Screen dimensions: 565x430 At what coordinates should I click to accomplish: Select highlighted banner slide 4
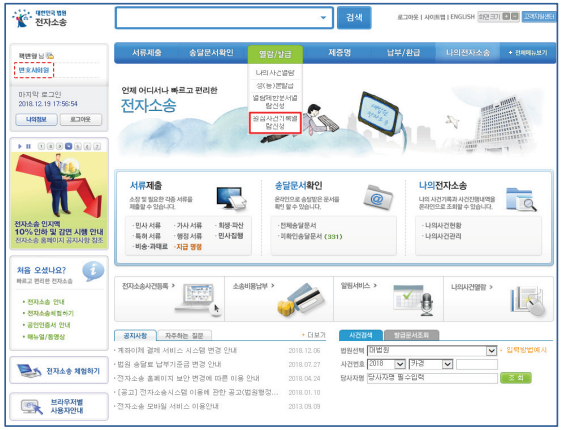(x=69, y=146)
